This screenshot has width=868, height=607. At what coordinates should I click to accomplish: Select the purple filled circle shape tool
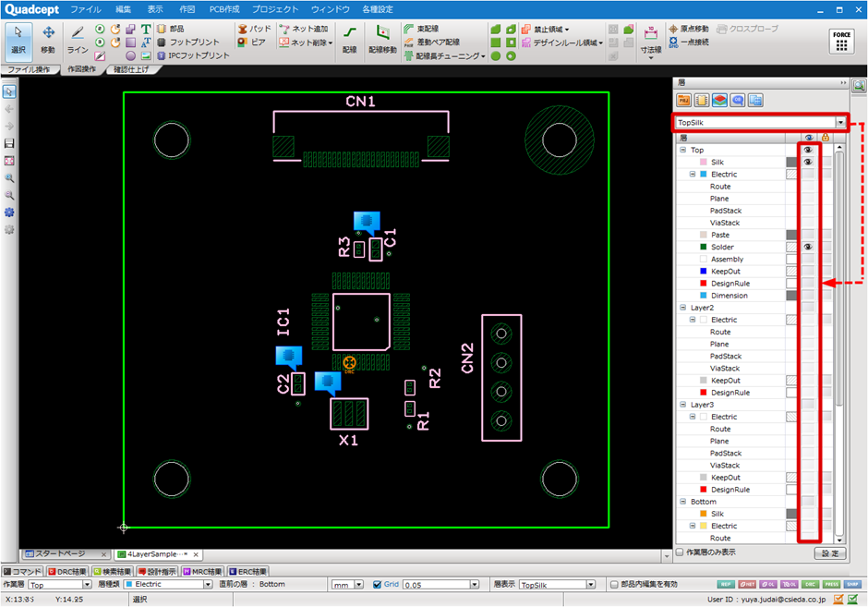[130, 55]
